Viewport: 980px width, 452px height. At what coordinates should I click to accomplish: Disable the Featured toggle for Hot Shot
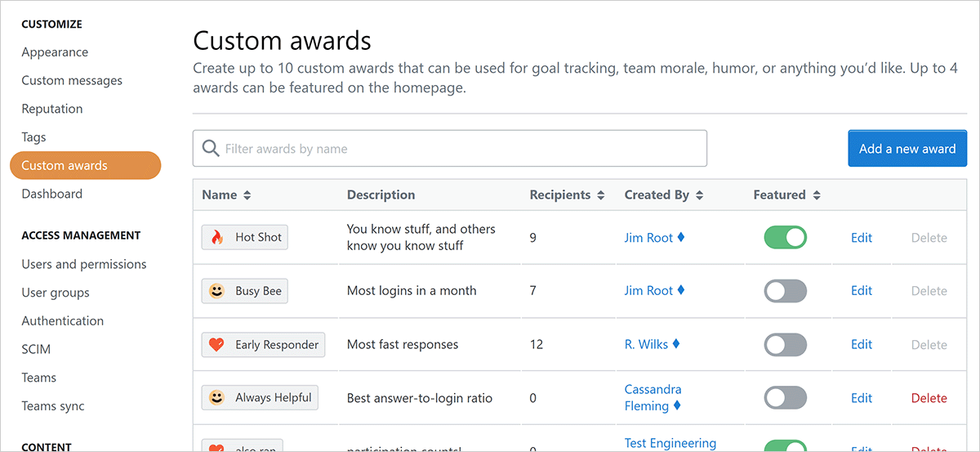[785, 238]
